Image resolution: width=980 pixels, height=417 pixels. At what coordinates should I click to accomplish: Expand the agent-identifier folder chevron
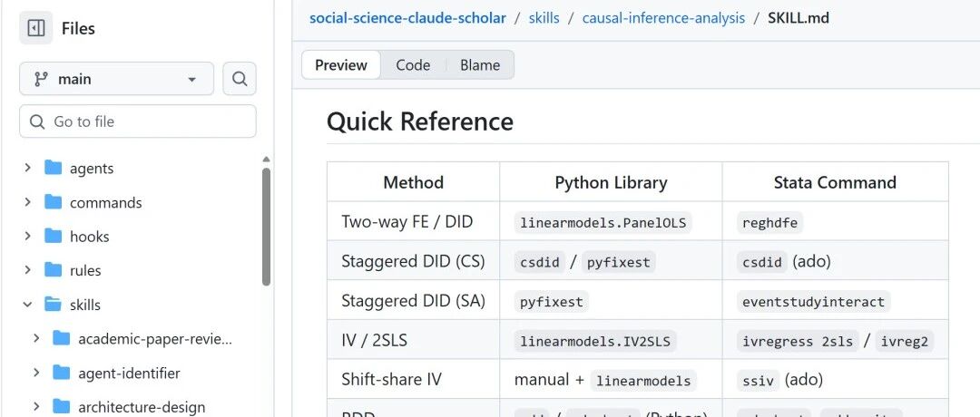tap(36, 373)
